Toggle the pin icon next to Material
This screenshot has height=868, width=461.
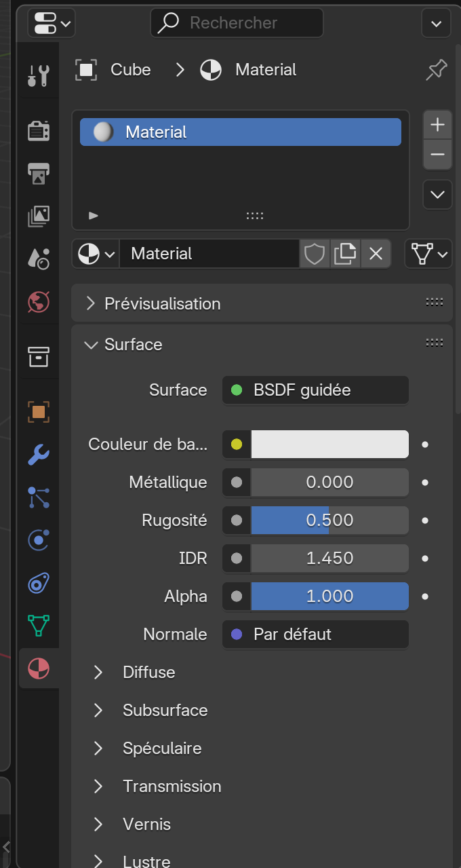click(x=436, y=70)
